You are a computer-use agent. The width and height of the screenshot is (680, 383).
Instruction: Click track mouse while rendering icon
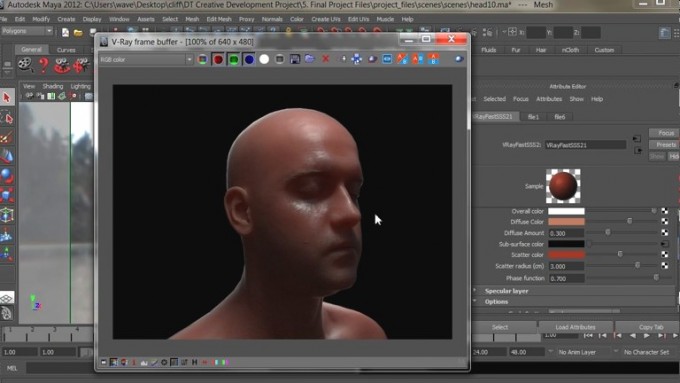pos(343,59)
